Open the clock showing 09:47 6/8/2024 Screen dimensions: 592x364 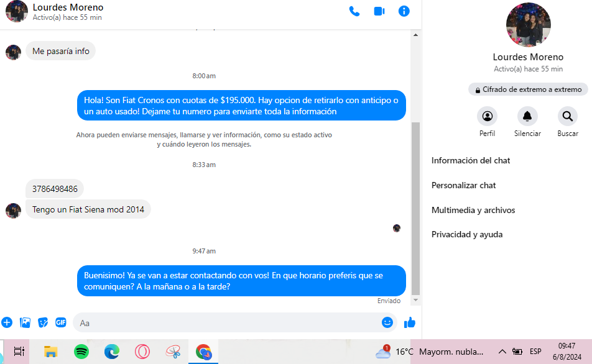tap(567, 352)
